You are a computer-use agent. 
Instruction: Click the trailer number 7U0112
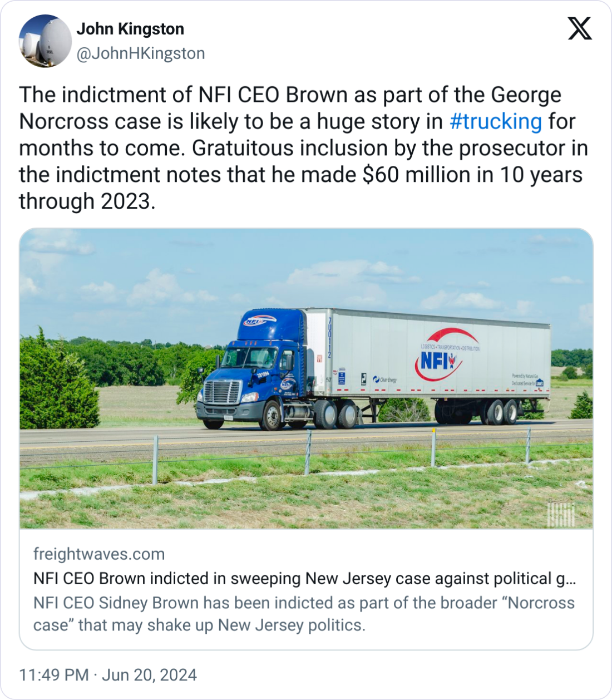329,337
